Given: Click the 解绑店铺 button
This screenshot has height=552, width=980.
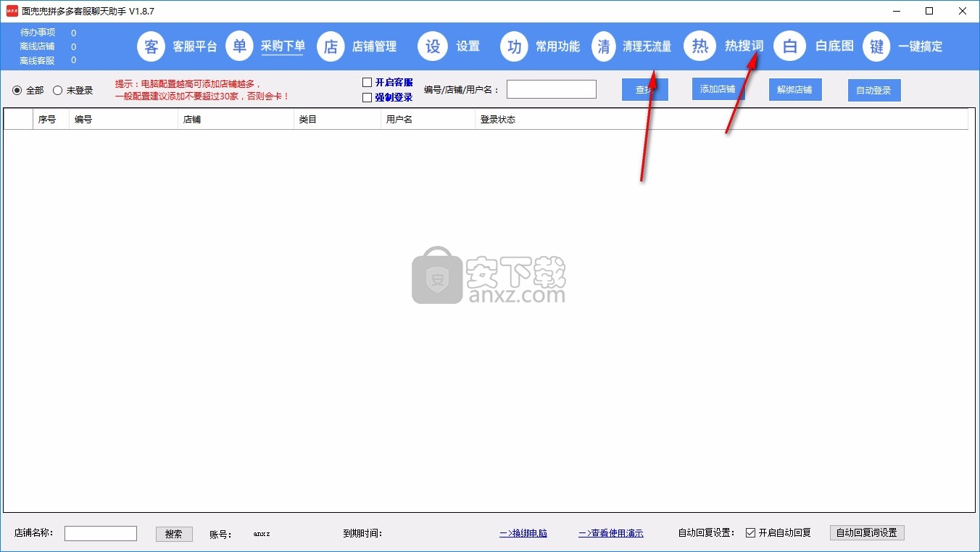Looking at the screenshot, I should pyautogui.click(x=795, y=90).
